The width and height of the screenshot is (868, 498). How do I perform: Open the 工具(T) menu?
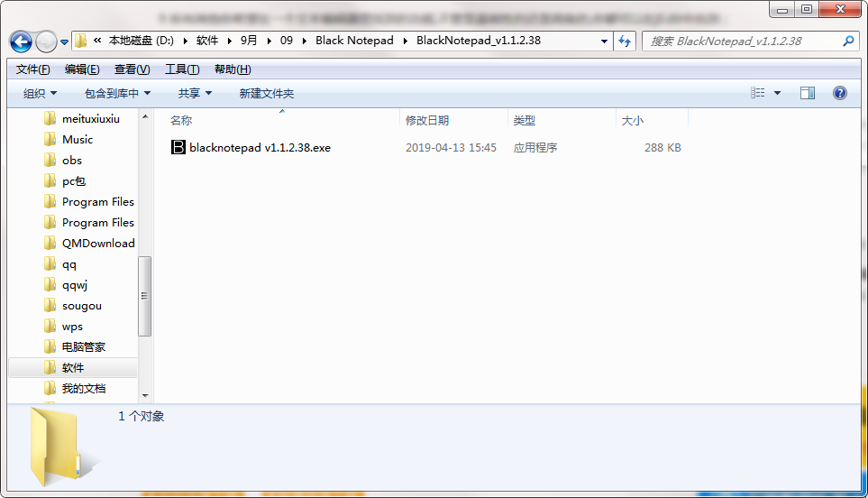click(182, 69)
